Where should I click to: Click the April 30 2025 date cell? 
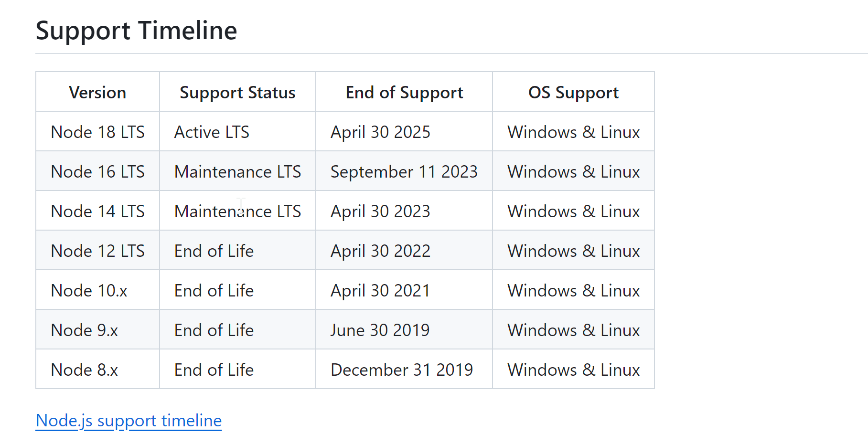click(x=404, y=132)
